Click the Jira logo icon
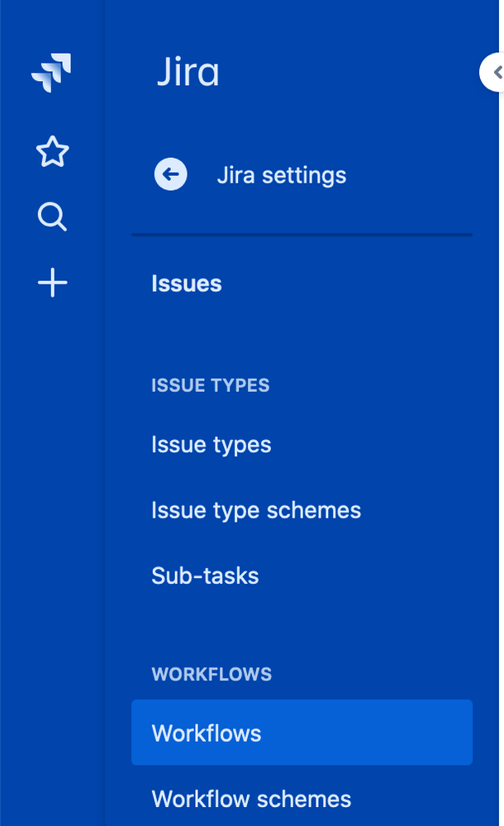Screen dimensions: 504x826 [x=51, y=72]
